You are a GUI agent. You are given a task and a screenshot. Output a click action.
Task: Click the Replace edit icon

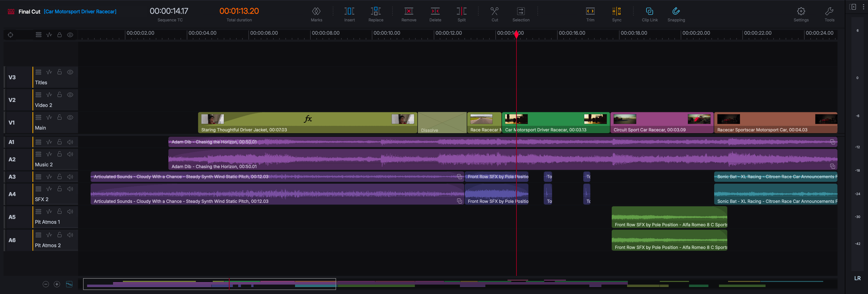click(x=376, y=11)
